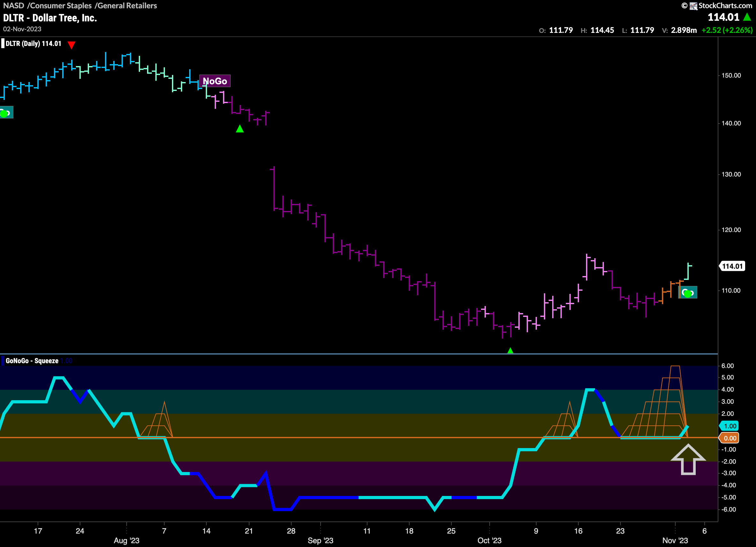Click the large header price 114.01
Image resolution: width=756 pixels, height=547 pixels.
[x=723, y=17]
